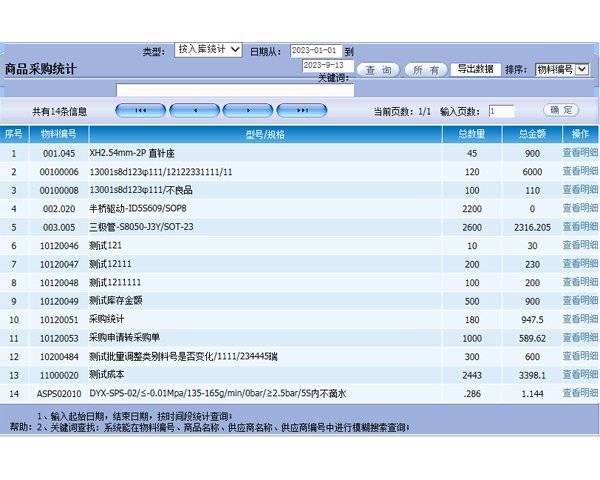Click the 查询 button
The height and width of the screenshot is (480, 600).
[378, 70]
